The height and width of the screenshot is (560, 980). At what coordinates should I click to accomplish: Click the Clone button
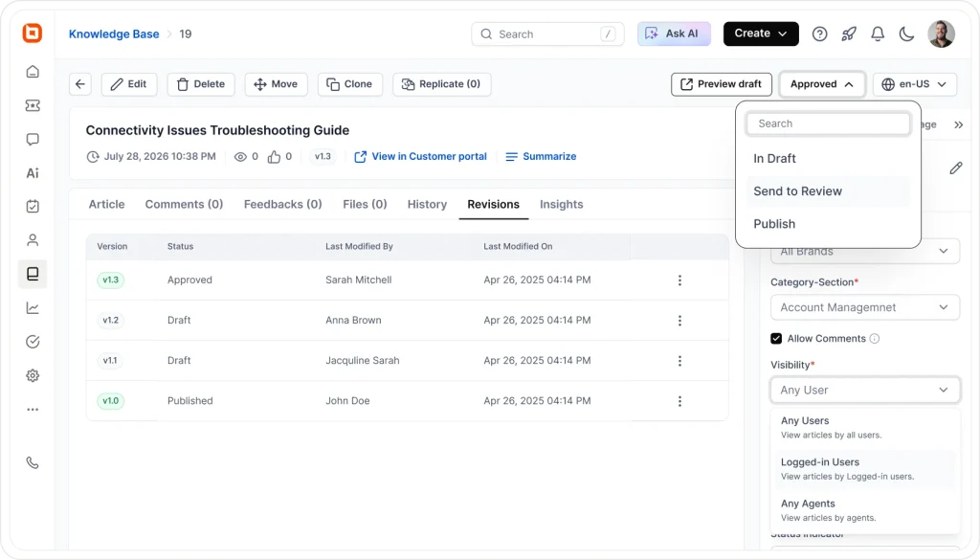349,84
